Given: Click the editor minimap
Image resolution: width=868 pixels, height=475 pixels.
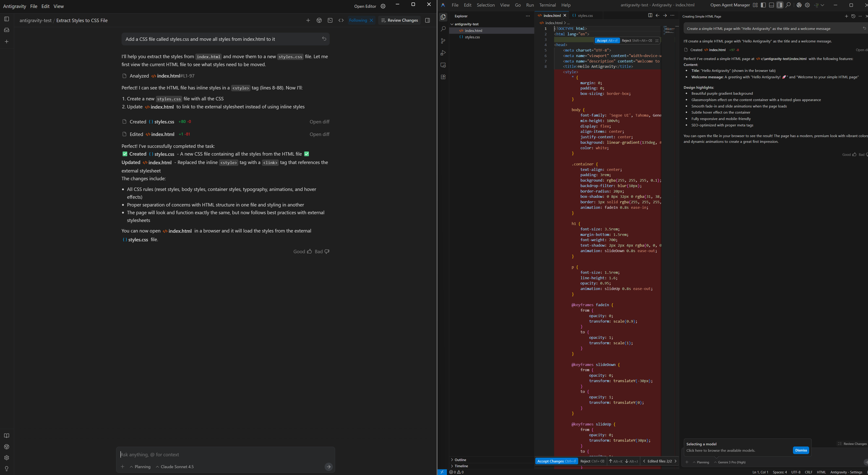Looking at the screenshot, I should pos(669,30).
